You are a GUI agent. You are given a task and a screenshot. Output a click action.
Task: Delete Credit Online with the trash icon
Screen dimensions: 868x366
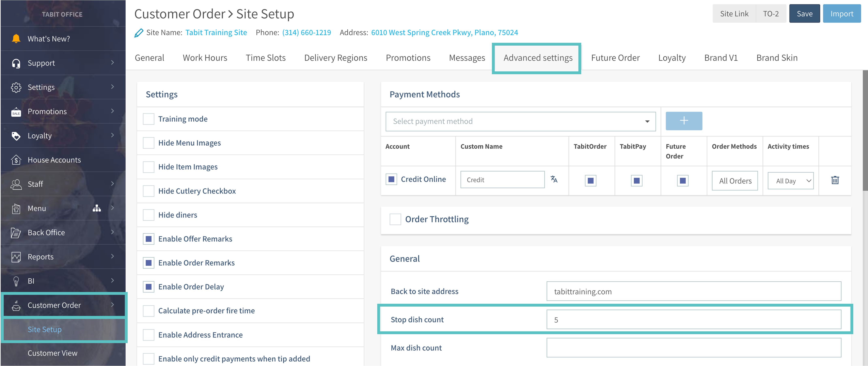coord(835,180)
